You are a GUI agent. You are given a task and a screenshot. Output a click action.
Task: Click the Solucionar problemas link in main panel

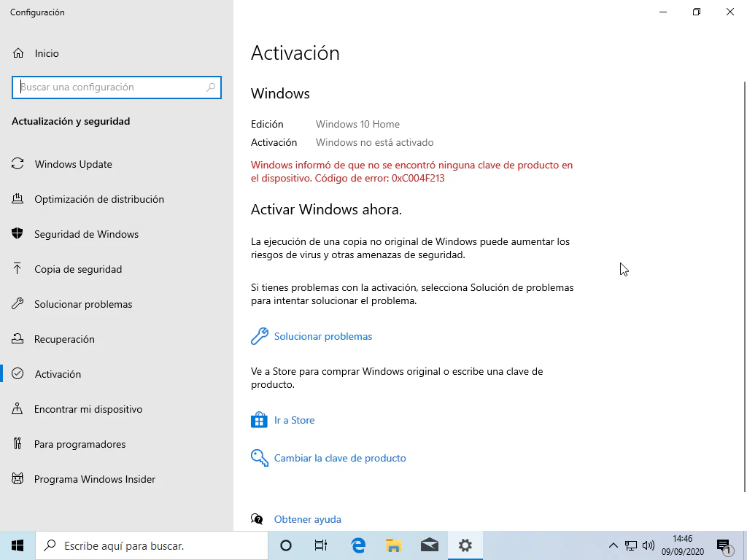click(x=322, y=336)
